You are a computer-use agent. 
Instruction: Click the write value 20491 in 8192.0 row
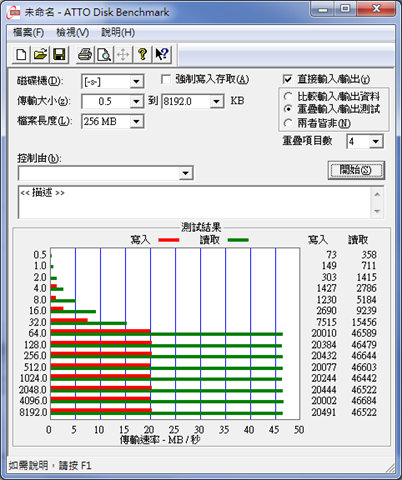324,412
